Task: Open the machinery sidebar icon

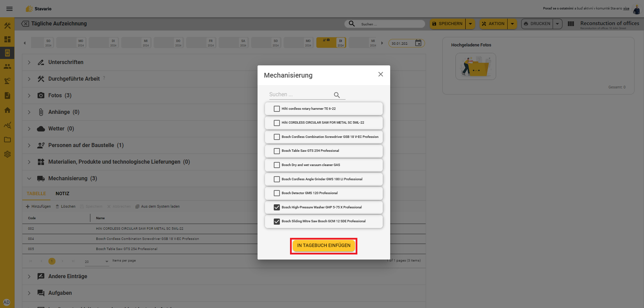Action: pyautogui.click(x=7, y=81)
